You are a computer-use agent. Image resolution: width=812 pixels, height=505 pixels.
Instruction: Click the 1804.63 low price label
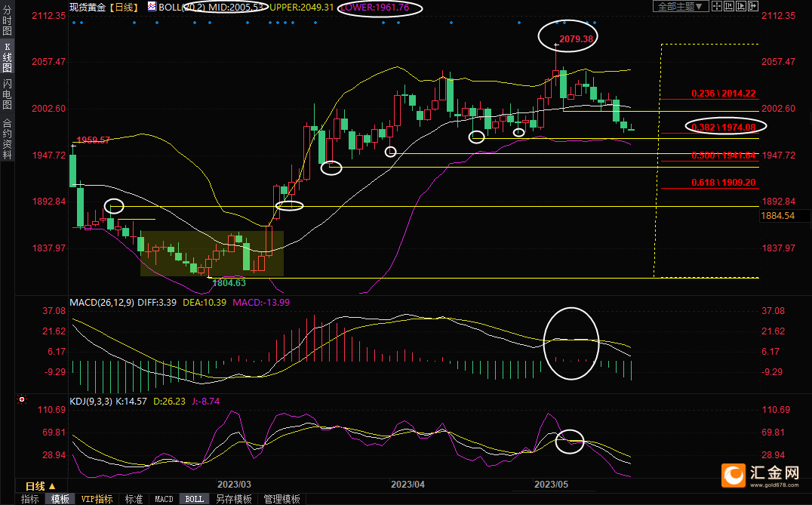coord(229,283)
